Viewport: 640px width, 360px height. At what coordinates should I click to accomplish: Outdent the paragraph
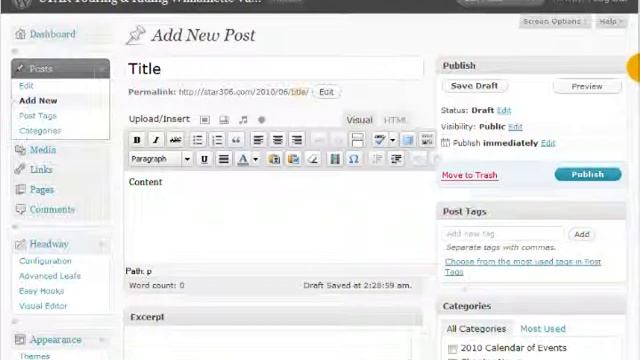coord(377,159)
